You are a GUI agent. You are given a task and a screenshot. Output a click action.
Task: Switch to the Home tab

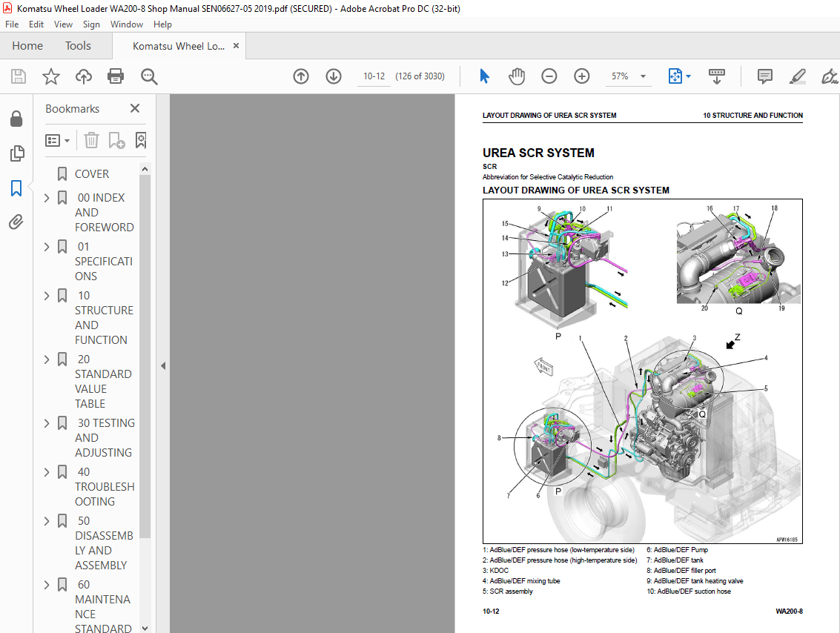pyautogui.click(x=27, y=46)
